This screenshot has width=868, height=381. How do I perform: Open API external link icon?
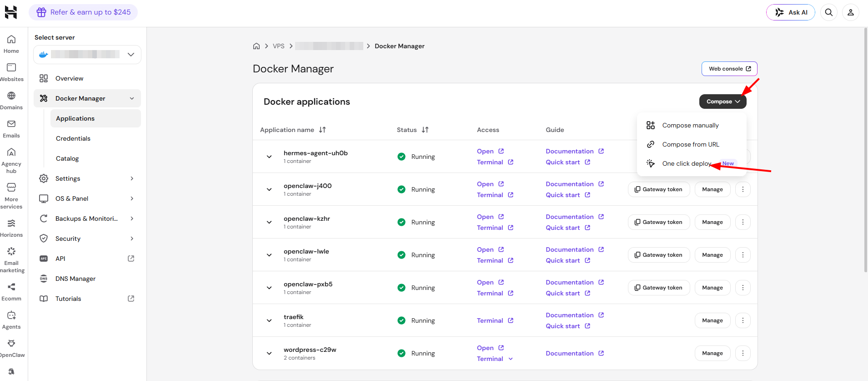[x=131, y=259]
